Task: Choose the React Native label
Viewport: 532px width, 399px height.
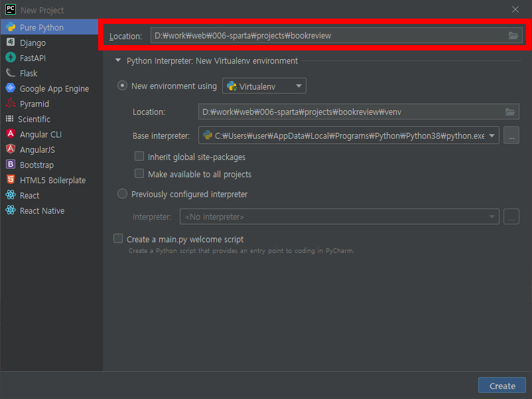Action: [x=42, y=211]
